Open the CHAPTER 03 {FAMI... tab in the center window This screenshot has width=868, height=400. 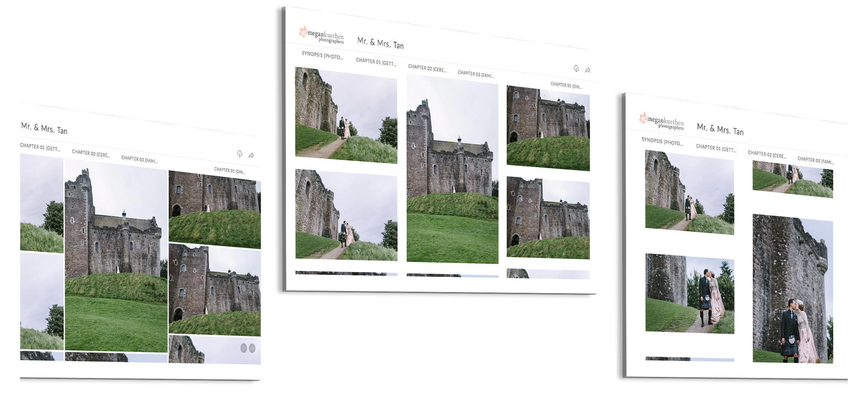click(x=475, y=74)
